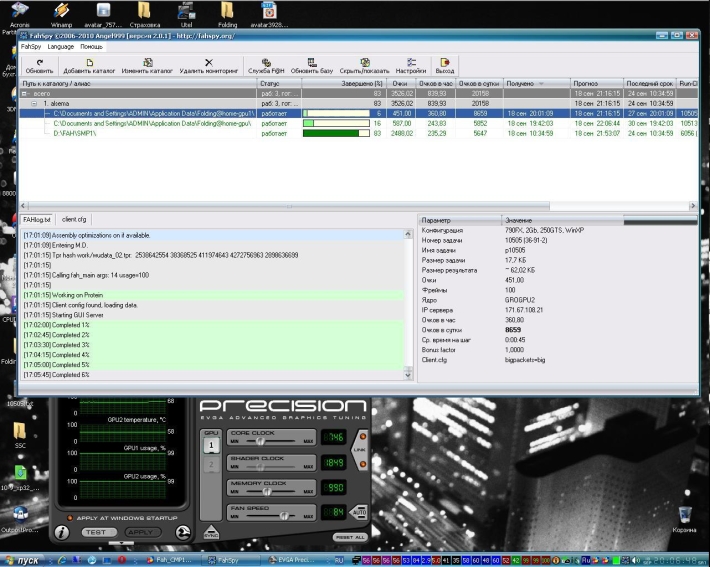Viewport: 710px width, 567px height.
Task: Click the FAN SPEED slider handle
Action: (x=284, y=516)
